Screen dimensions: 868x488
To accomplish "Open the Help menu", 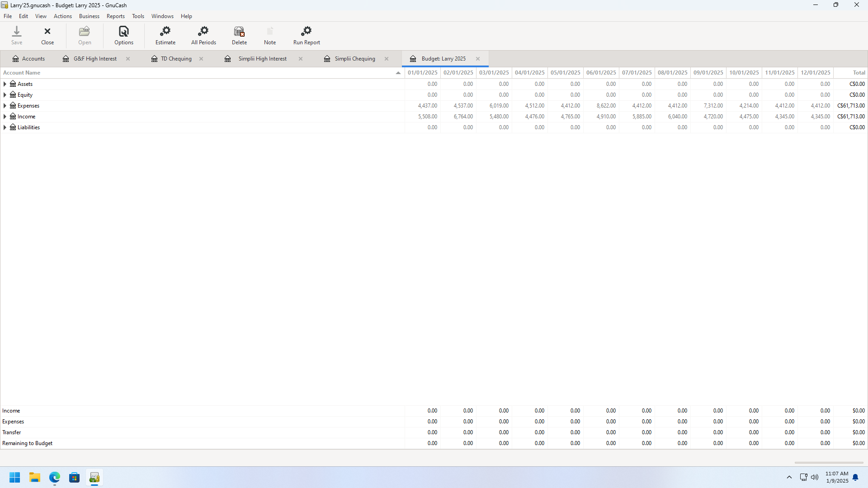I will (x=186, y=16).
